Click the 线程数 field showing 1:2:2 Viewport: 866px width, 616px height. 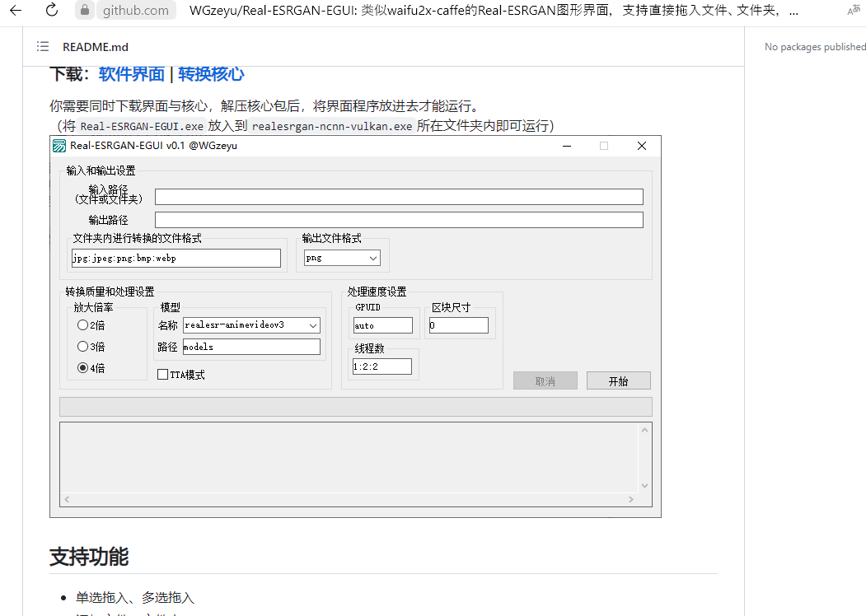(382, 366)
